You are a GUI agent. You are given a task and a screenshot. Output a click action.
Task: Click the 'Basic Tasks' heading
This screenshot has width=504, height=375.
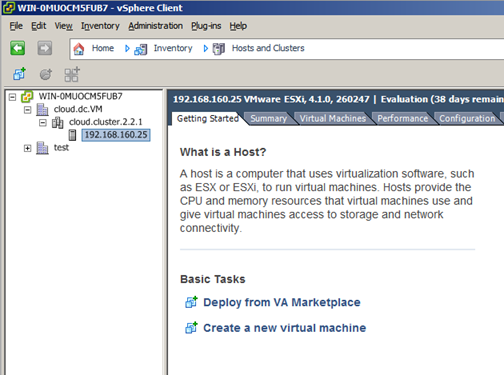point(213,279)
